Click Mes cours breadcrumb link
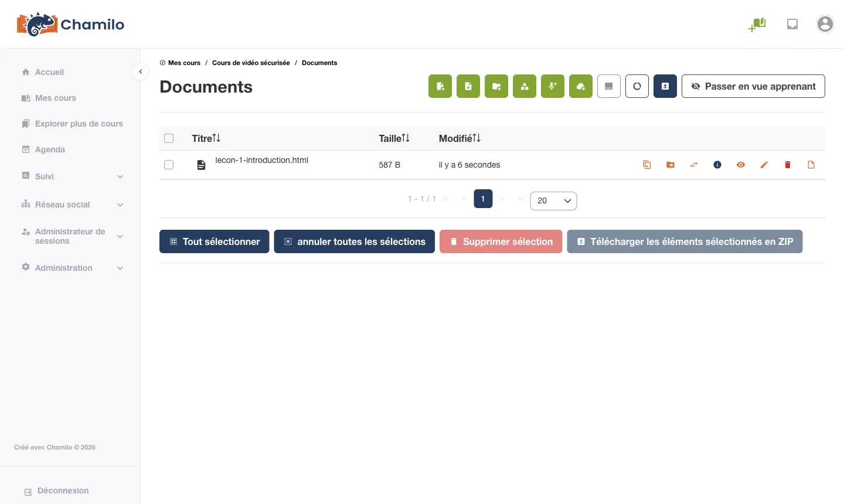Viewport: 844px width, 504px height. [x=184, y=63]
